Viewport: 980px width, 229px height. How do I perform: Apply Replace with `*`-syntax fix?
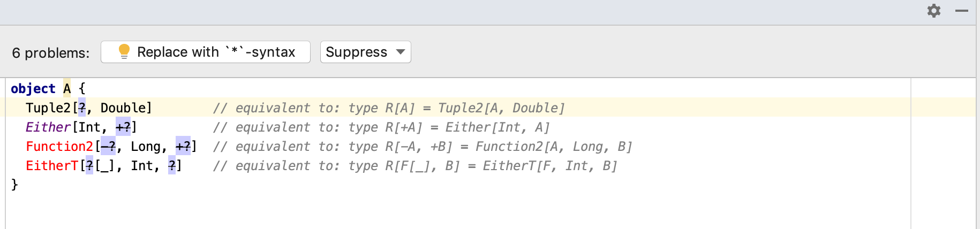point(206,52)
